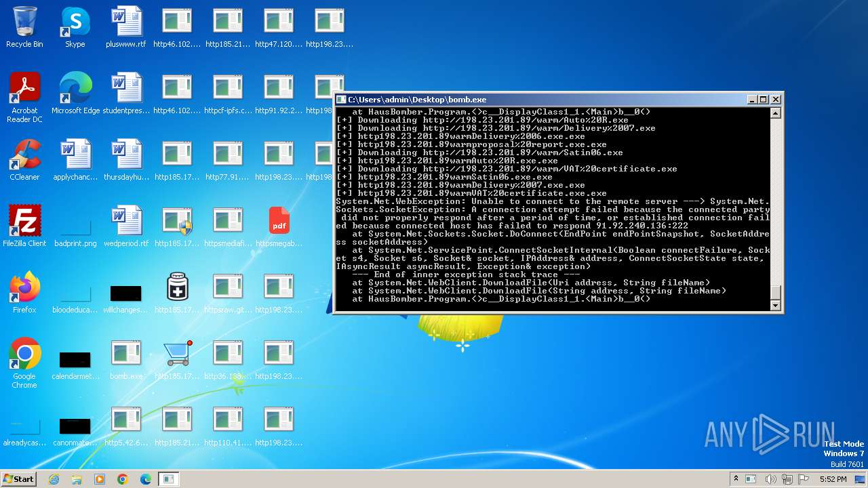Switch to bomb.exe console taskbar button
Viewport: 868px width, 488px height.
169,479
